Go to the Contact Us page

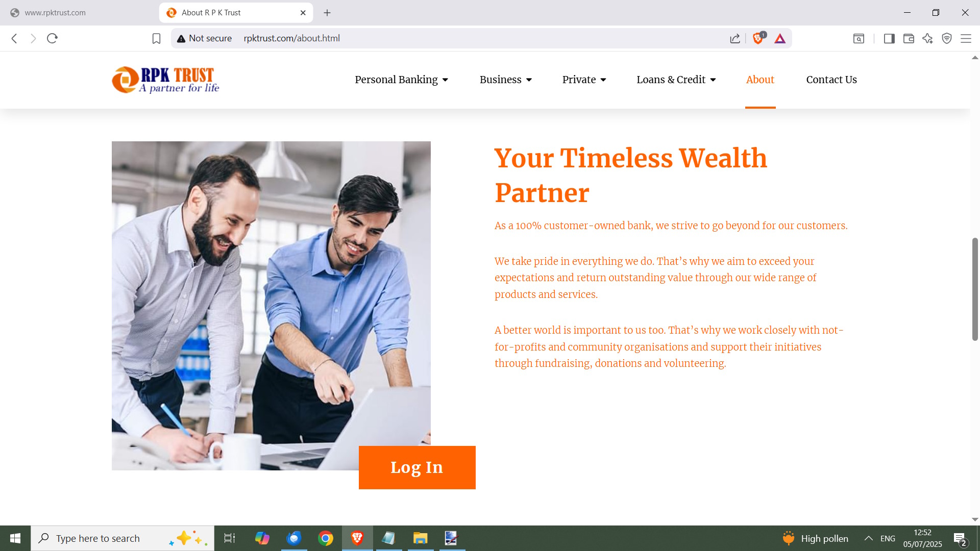point(831,80)
